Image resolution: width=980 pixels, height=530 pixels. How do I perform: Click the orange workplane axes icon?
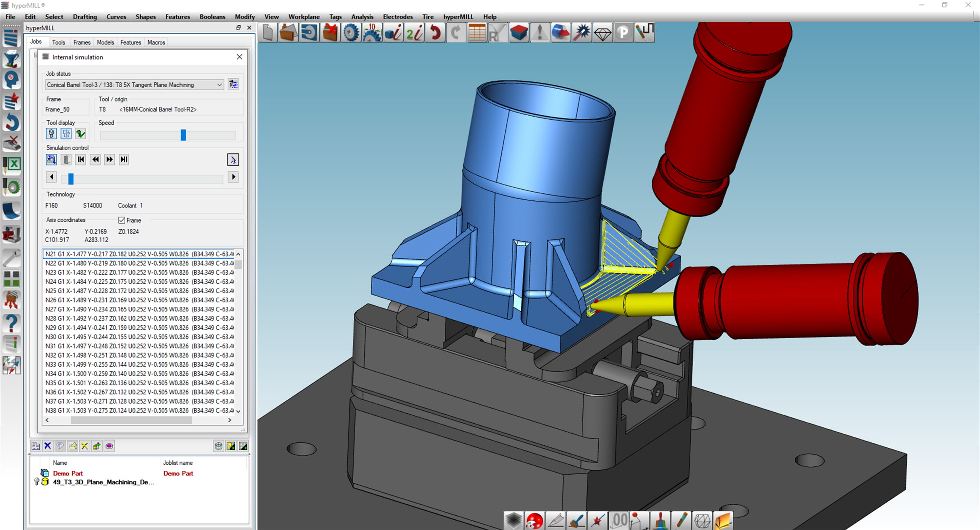point(723,521)
